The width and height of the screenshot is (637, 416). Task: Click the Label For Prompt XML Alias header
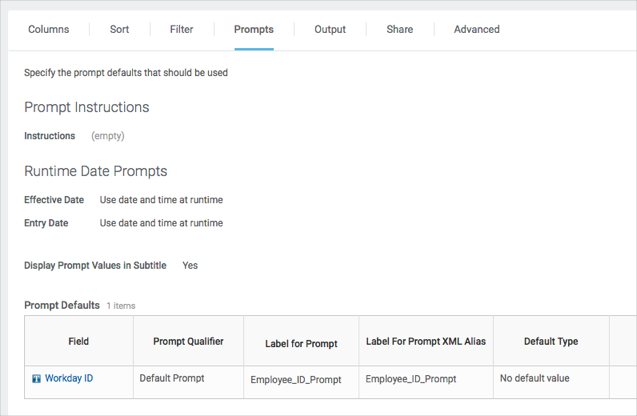[426, 341]
